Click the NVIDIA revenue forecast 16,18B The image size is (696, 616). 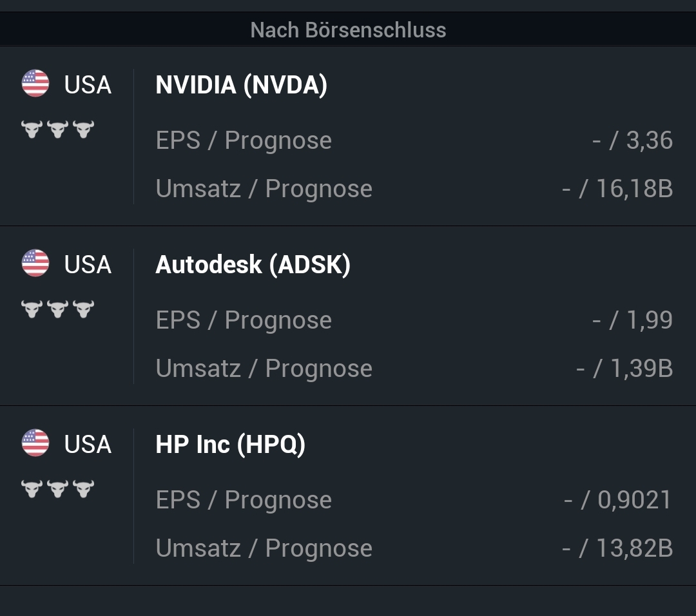click(634, 189)
